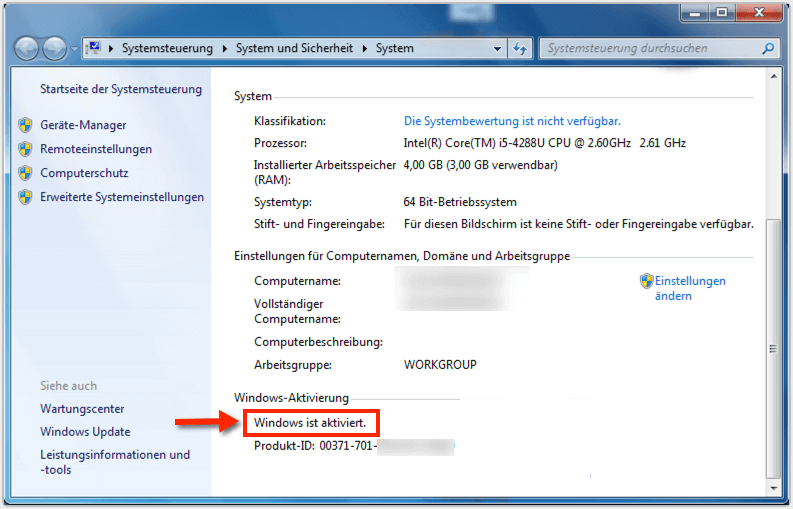This screenshot has width=793, height=509.
Task: Open Startseite der Systemsteuerung link
Action: [x=121, y=89]
